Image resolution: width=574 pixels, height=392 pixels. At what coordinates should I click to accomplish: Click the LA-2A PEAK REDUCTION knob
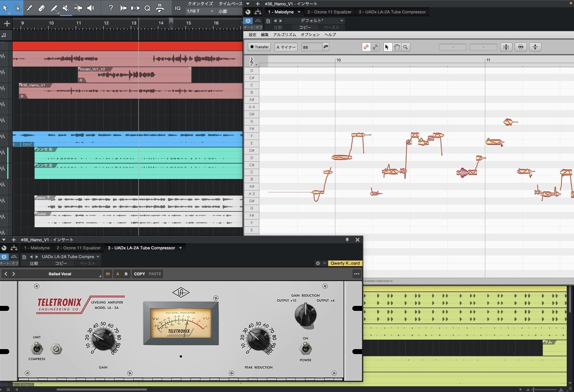pos(258,339)
